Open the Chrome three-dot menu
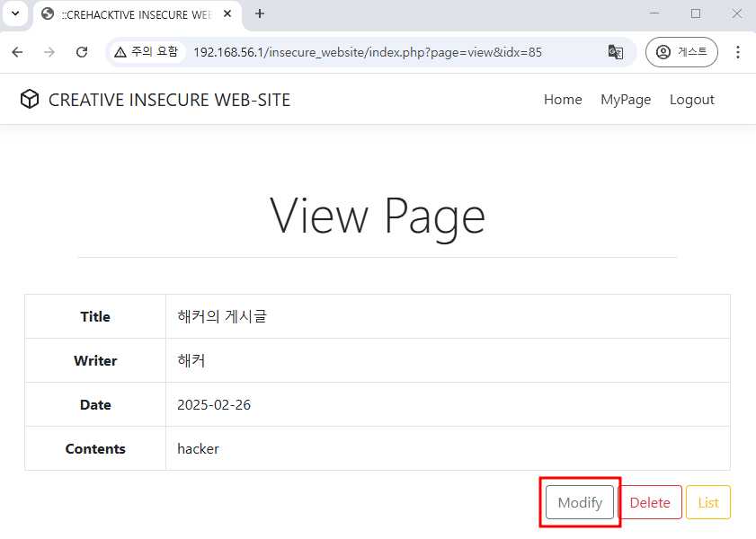This screenshot has height=539, width=756. (738, 52)
